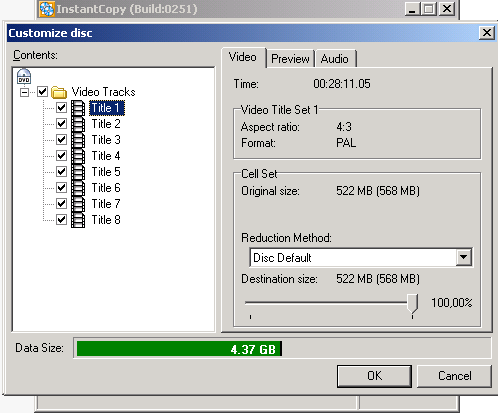Select Title 4 in the contents tree
The width and height of the screenshot is (498, 413).
point(106,156)
